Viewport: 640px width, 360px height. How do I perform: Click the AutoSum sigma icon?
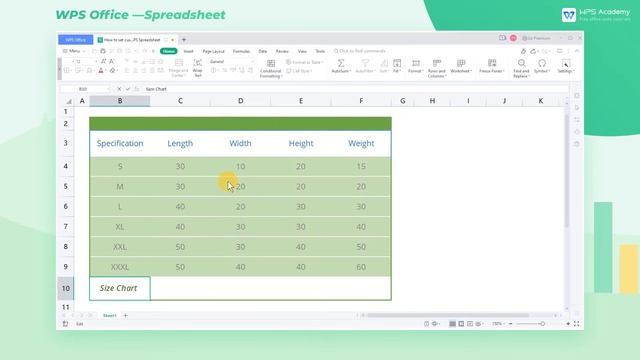click(341, 63)
